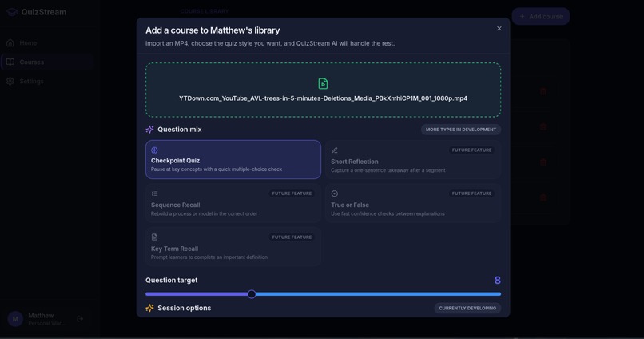This screenshot has width=644, height=339.
Task: Click the CURRENTLY DEVELOPING badge
Action: pos(467,308)
